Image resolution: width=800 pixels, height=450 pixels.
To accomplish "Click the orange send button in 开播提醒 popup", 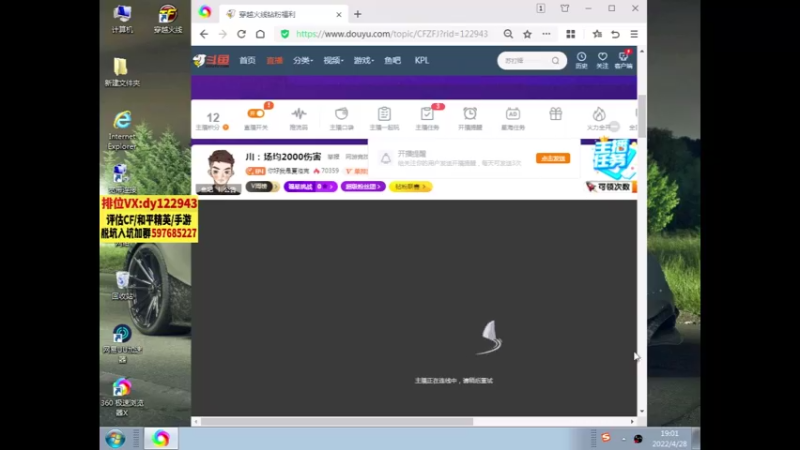I will click(x=553, y=158).
